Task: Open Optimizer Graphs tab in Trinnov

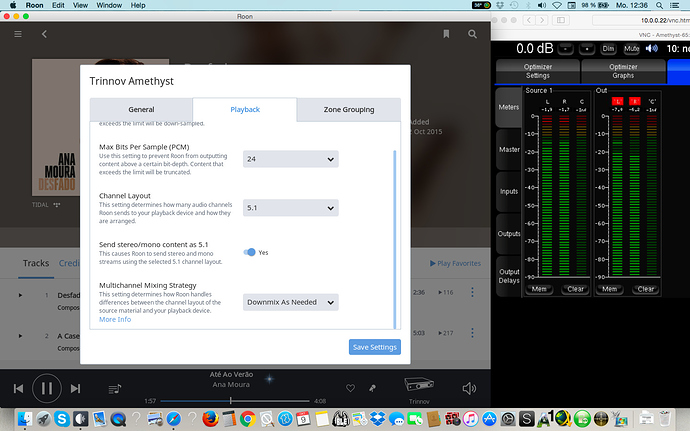Action: pyautogui.click(x=623, y=71)
